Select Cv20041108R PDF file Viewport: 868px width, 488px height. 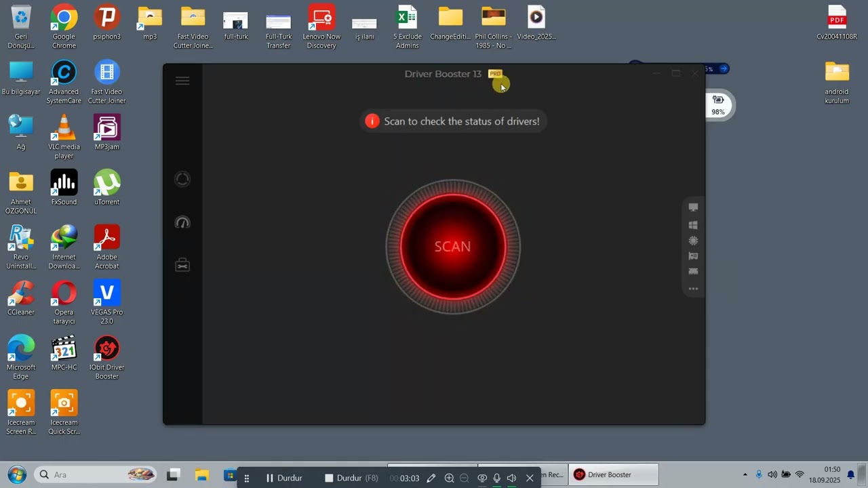837,23
